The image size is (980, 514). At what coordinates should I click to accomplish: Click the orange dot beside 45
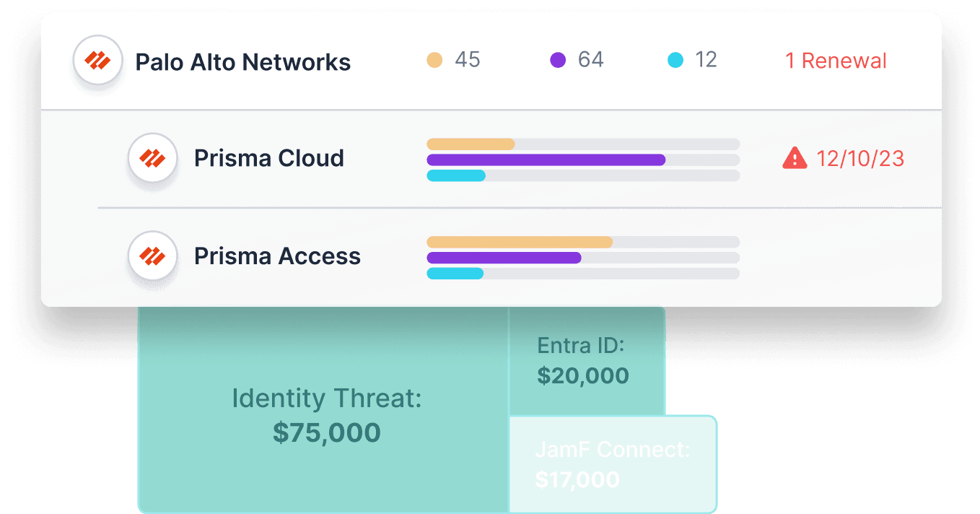tap(434, 61)
